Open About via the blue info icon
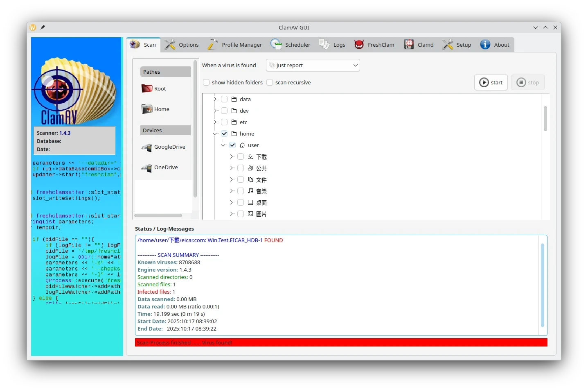This screenshot has height=392, width=588. [x=485, y=45]
